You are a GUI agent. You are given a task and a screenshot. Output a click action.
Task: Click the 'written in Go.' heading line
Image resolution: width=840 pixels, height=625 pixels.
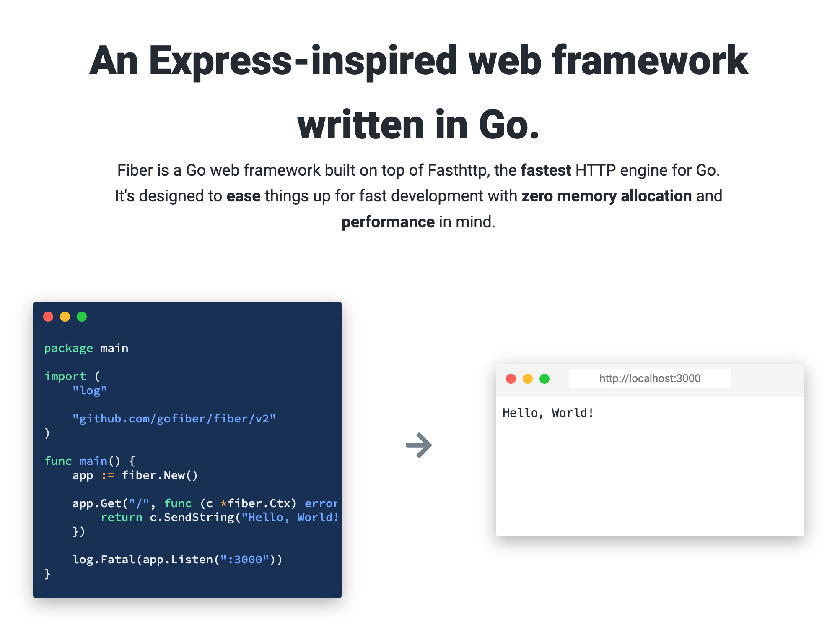pos(419,125)
